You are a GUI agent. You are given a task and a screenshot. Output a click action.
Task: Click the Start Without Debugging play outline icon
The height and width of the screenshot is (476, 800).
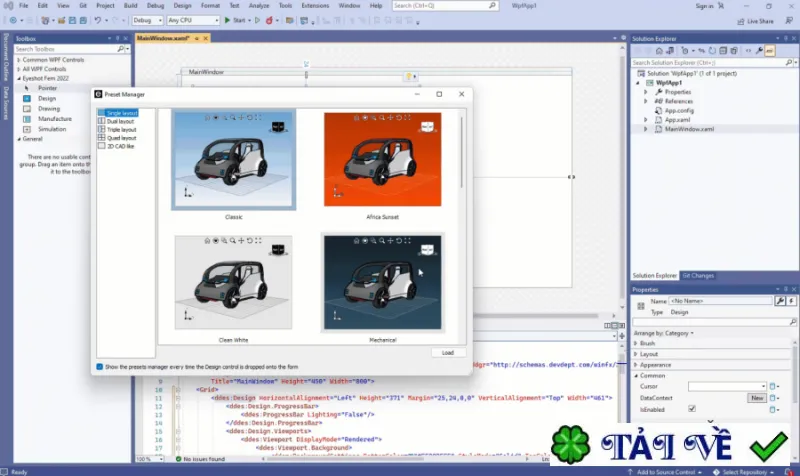pos(258,20)
